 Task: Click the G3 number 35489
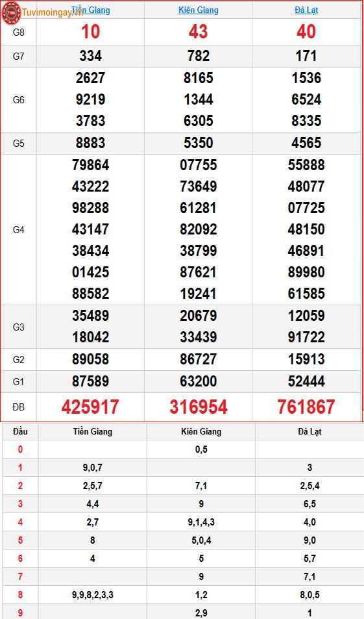[91, 316]
